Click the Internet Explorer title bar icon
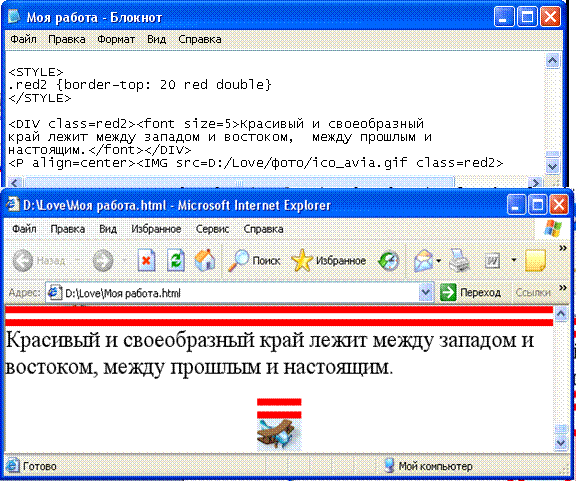576x481 pixels. (x=12, y=204)
